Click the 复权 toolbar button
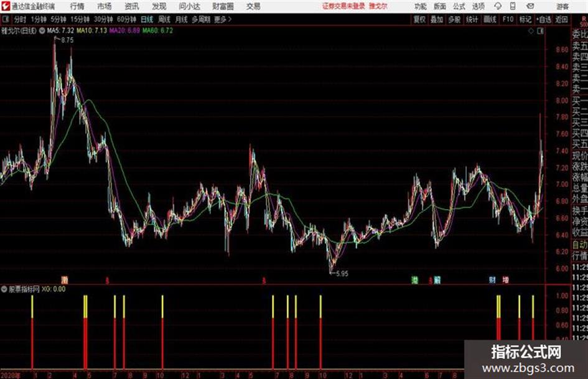The image size is (588, 379). click(419, 19)
